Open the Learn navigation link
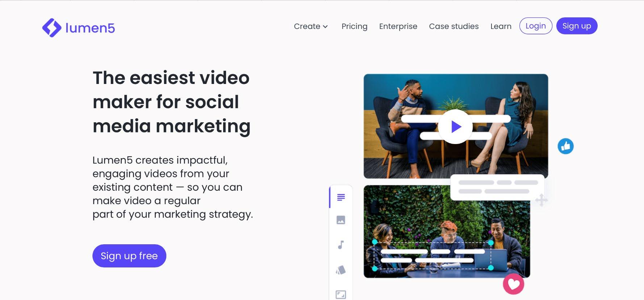 point(501,26)
